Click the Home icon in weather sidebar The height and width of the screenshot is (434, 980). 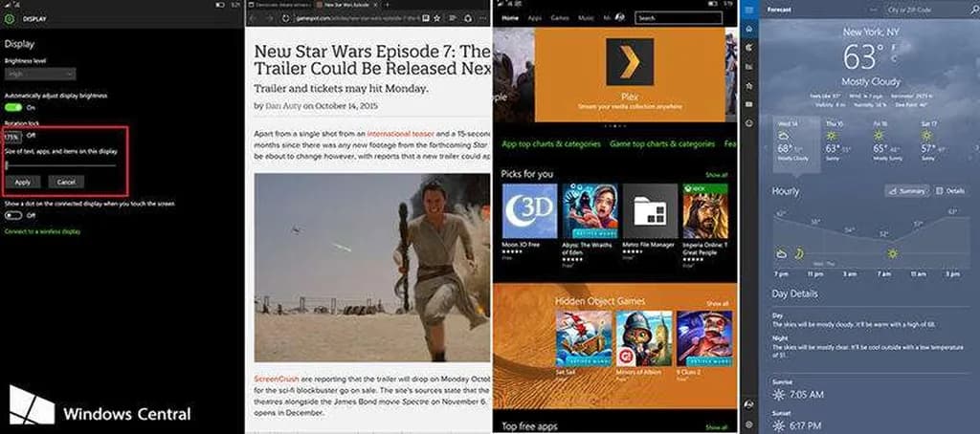pos(747,29)
